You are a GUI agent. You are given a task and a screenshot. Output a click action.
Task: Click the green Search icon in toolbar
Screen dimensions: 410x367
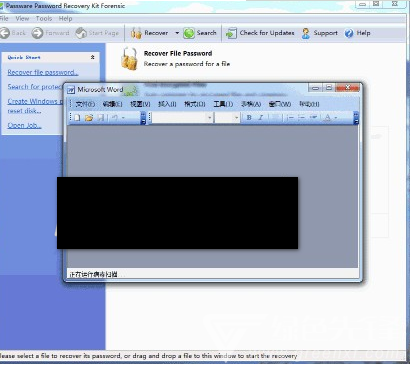pyautogui.click(x=189, y=33)
